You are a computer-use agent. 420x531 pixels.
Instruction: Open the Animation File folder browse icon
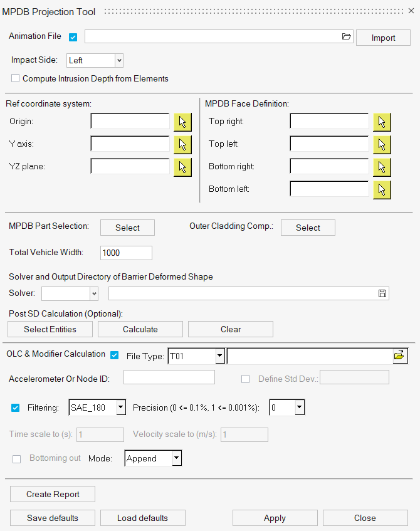346,36
